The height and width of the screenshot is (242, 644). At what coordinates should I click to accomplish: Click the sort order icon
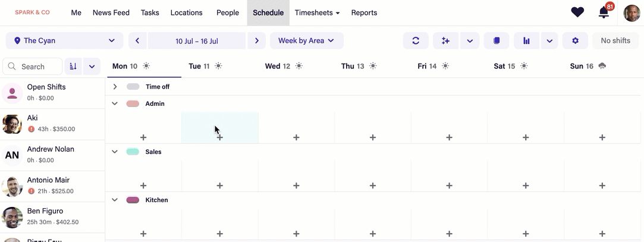[x=73, y=66]
